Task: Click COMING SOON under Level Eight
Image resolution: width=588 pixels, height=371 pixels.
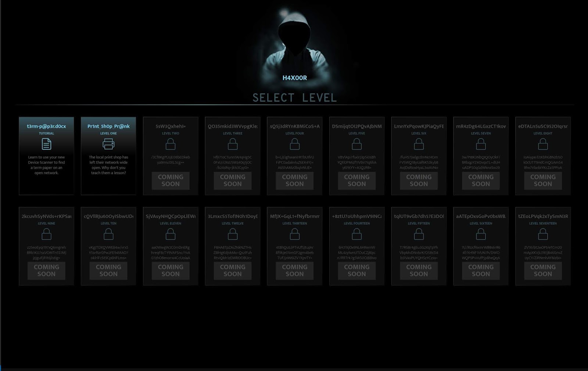Action: (x=542, y=181)
